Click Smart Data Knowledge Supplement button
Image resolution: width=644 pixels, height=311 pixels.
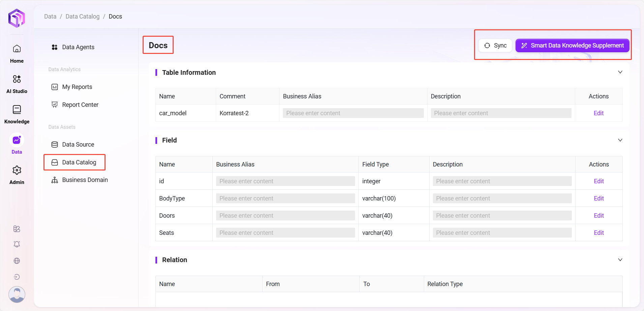click(572, 45)
